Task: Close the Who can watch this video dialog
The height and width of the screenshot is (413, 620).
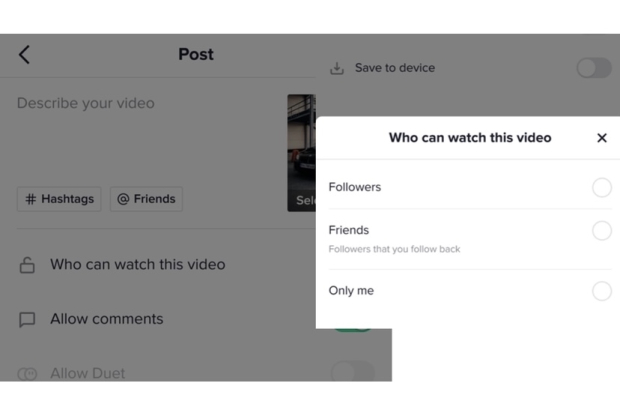Action: (601, 138)
